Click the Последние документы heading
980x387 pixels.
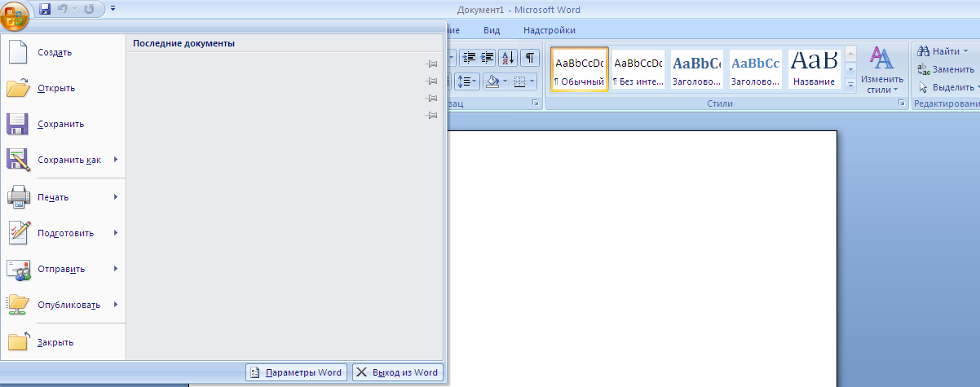184,43
